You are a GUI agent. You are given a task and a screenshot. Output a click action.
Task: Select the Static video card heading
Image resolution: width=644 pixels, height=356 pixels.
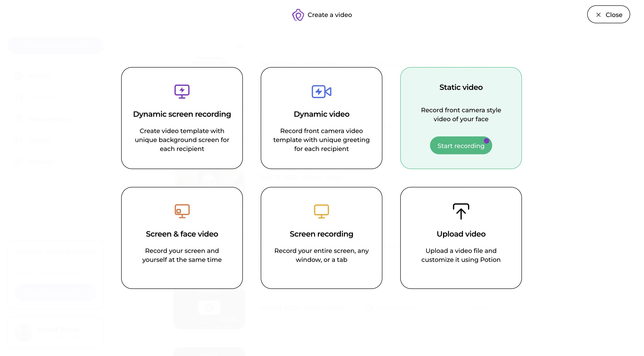[461, 87]
